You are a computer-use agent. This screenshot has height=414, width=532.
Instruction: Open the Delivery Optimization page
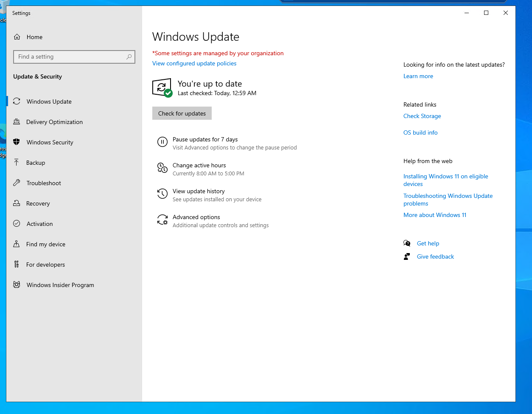74,122
